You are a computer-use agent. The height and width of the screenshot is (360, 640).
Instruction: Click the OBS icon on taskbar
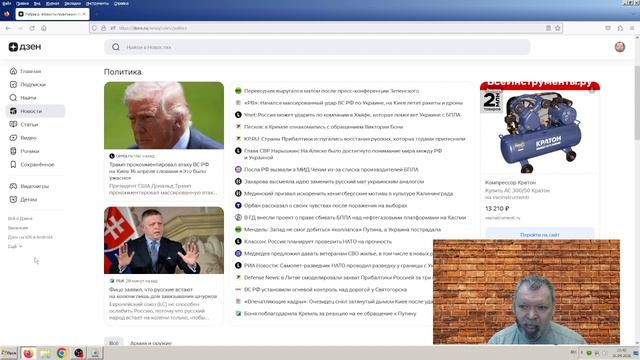pos(79,353)
